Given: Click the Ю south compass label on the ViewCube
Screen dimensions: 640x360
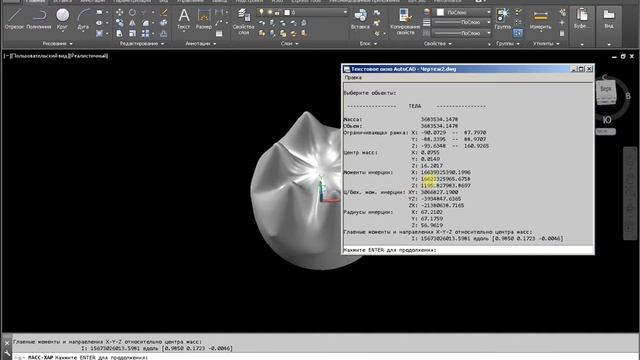Looking at the screenshot, I should click(607, 120).
